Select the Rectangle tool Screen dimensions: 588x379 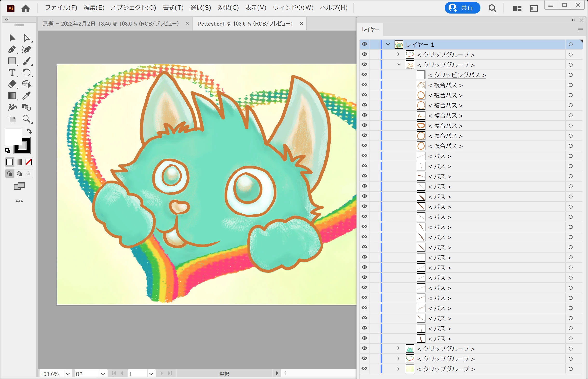pyautogui.click(x=12, y=61)
